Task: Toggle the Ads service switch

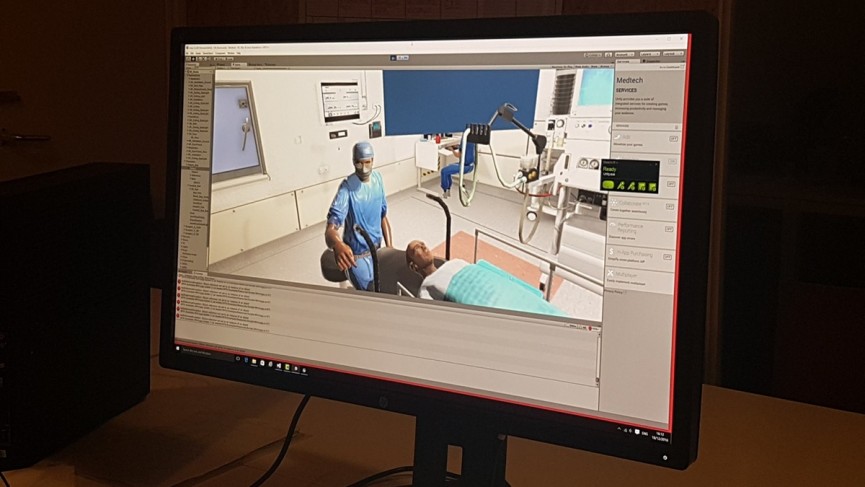Action: click(x=673, y=138)
